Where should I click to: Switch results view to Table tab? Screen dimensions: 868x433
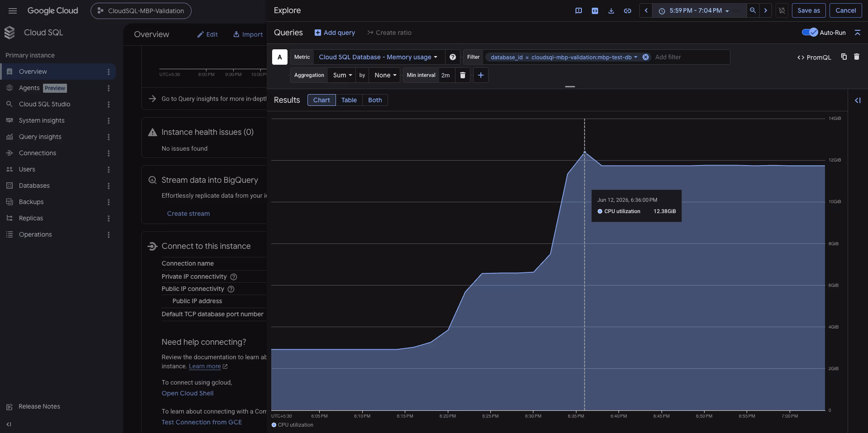click(x=349, y=100)
